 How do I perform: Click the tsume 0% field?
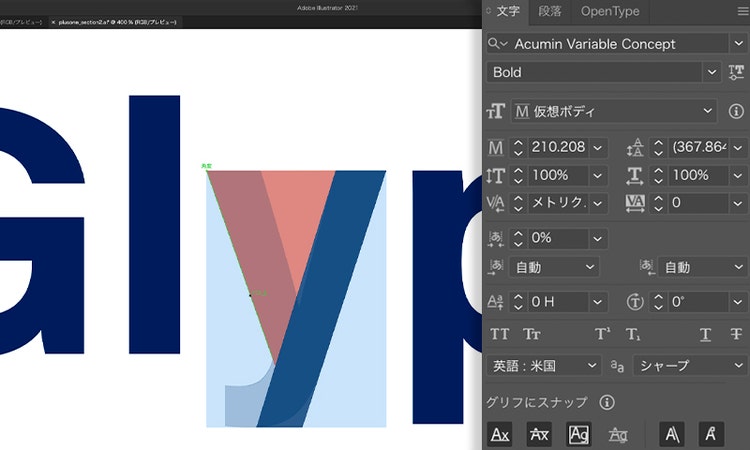[x=558, y=238]
